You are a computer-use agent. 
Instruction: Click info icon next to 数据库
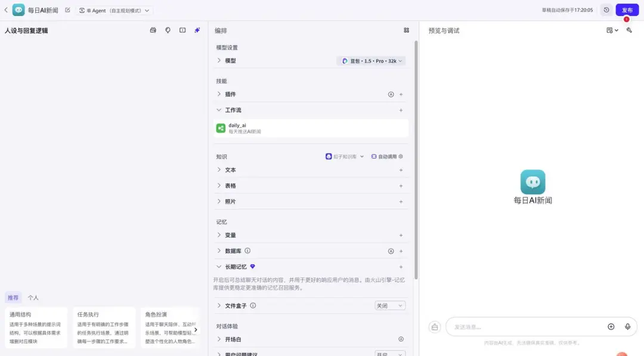247,251
